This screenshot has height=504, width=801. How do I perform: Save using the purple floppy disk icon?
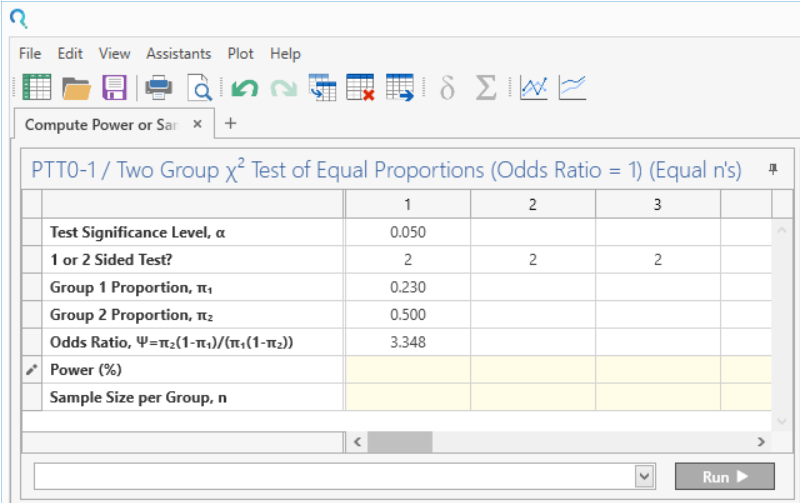click(x=115, y=88)
